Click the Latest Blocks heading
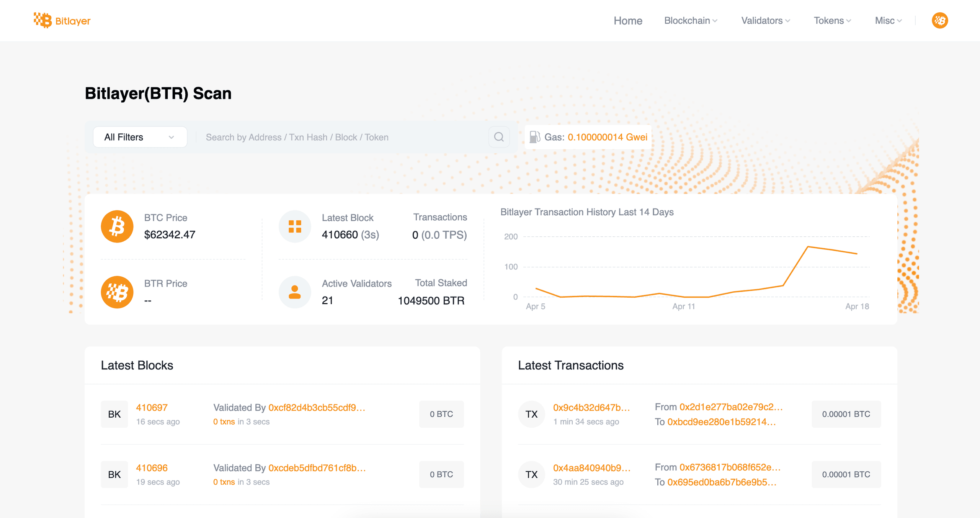Image resolution: width=980 pixels, height=518 pixels. pos(137,365)
